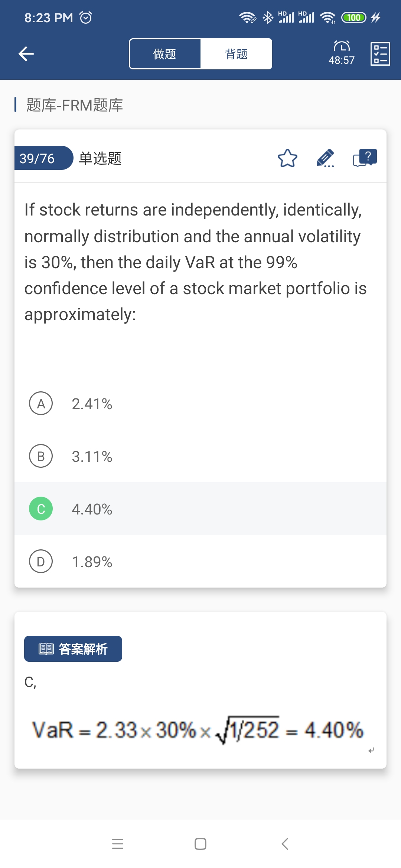The height and width of the screenshot is (868, 401).
Task: Open the question feedback chat icon
Action: click(365, 158)
